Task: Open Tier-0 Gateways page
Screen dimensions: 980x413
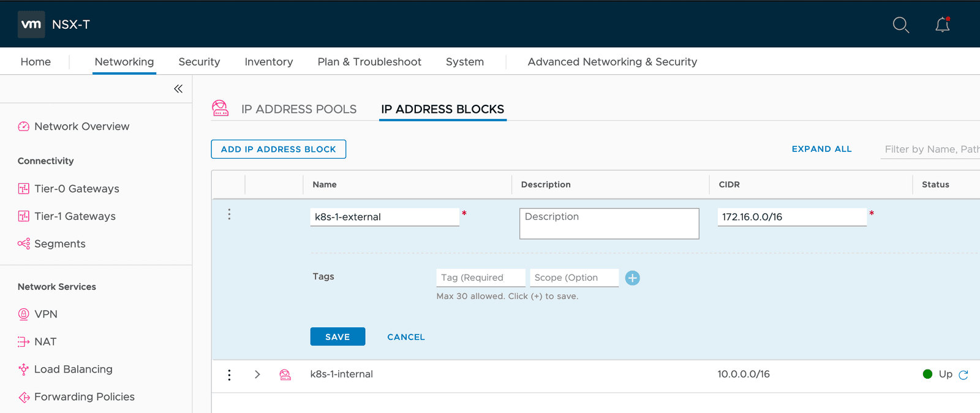Action: [77, 189]
